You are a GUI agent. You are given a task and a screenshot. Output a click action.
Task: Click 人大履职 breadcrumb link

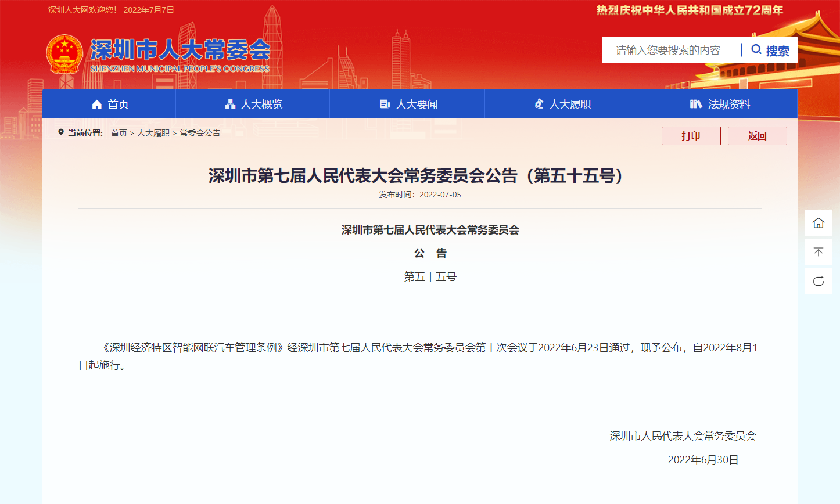pos(153,133)
